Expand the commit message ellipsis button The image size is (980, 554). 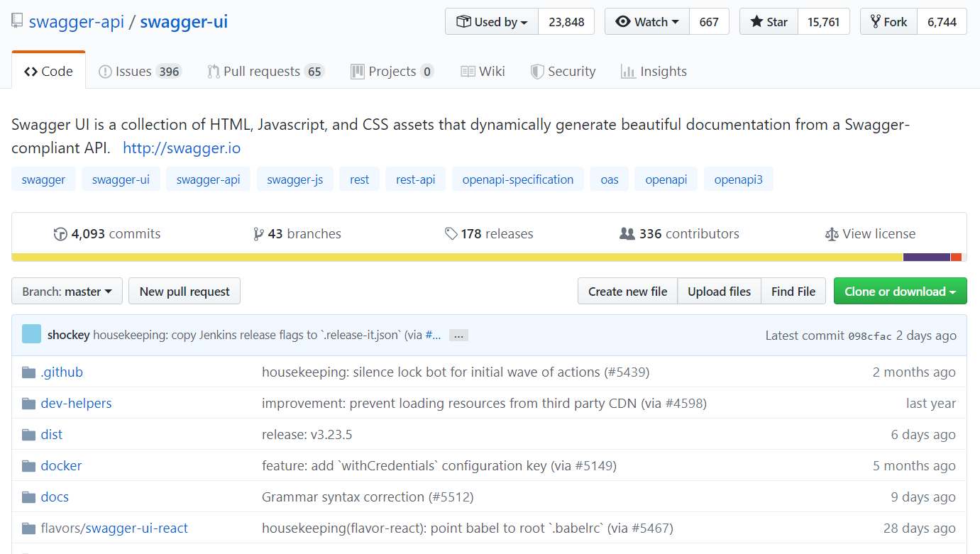458,336
